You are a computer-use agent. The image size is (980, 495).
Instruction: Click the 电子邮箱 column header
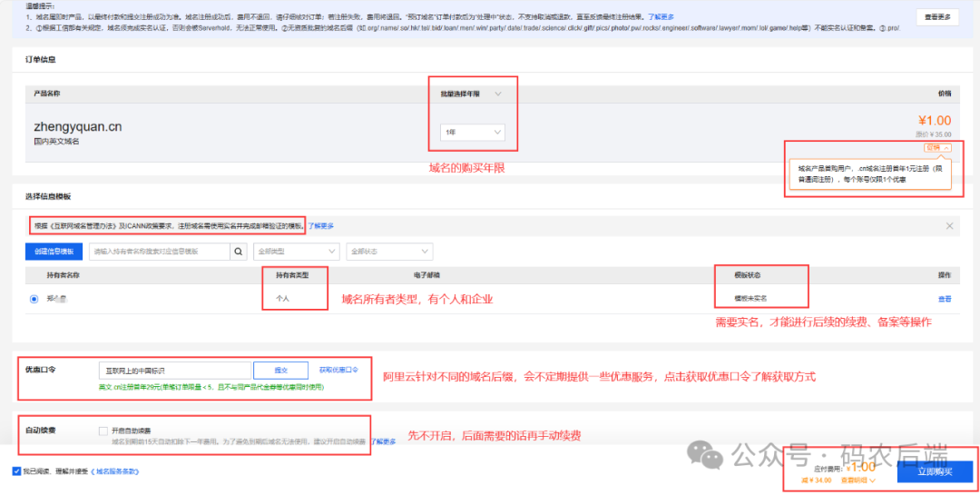(x=425, y=274)
